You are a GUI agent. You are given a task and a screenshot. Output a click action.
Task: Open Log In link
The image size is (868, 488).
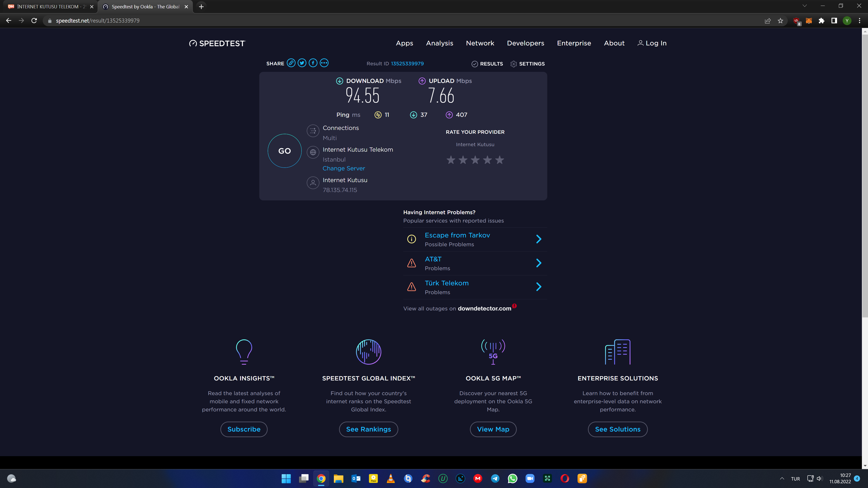tap(652, 43)
